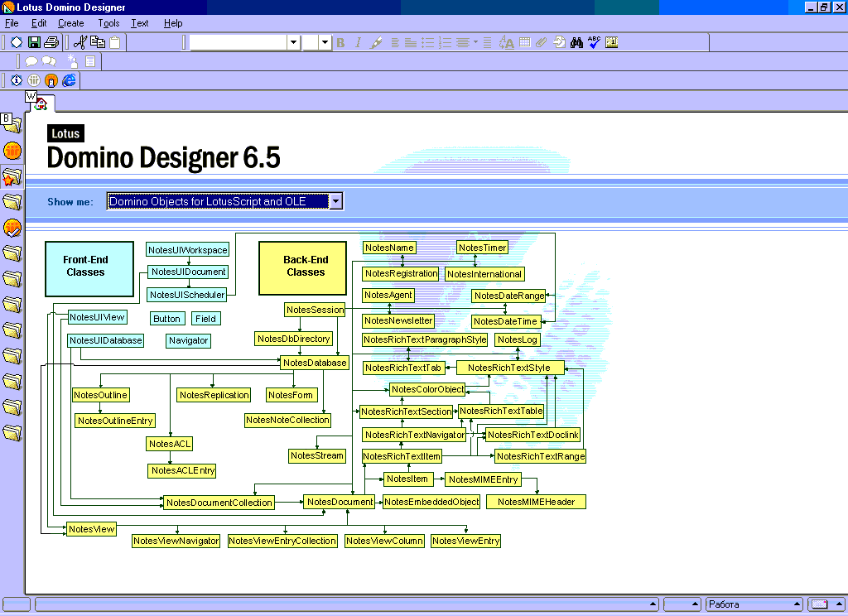Click the Save disk icon in toolbar
Viewport: 848px width, 616px height.
(34, 42)
